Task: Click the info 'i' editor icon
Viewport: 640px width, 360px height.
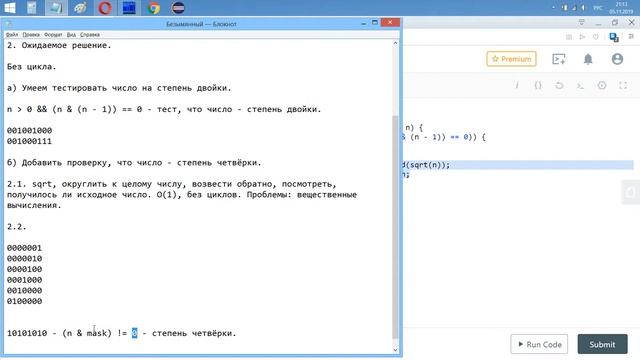Action: click(517, 85)
